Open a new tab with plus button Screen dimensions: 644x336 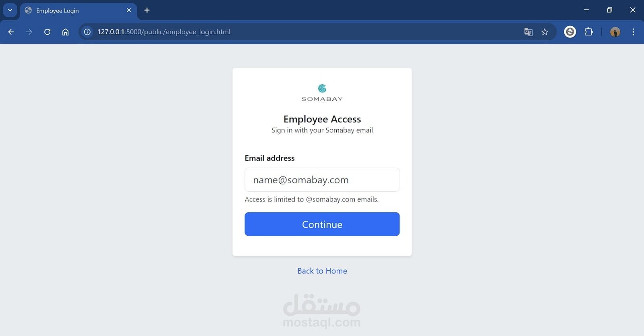tap(147, 10)
